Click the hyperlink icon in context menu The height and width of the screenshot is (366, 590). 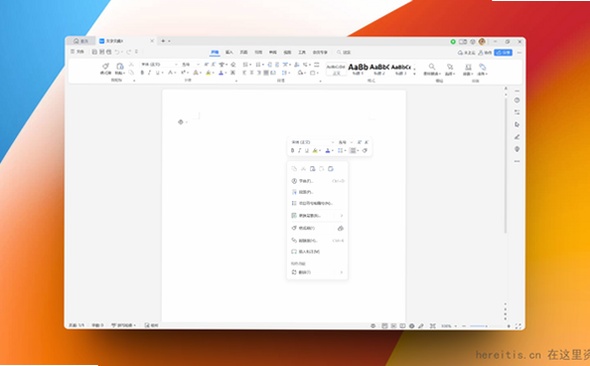(294, 240)
